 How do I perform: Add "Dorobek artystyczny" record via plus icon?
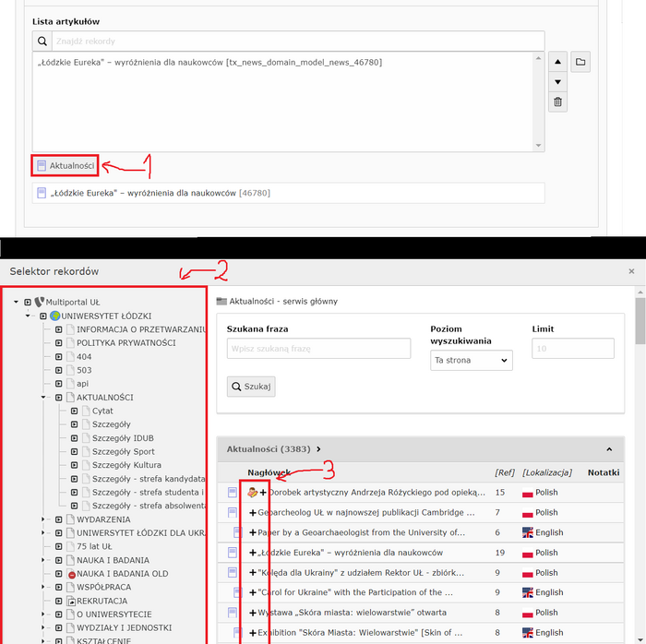263,493
